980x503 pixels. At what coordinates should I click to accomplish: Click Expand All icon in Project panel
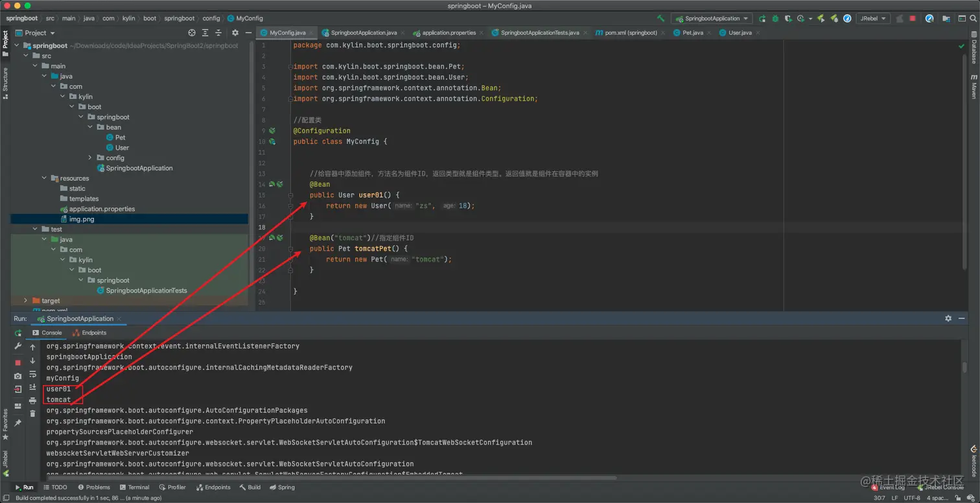click(206, 32)
